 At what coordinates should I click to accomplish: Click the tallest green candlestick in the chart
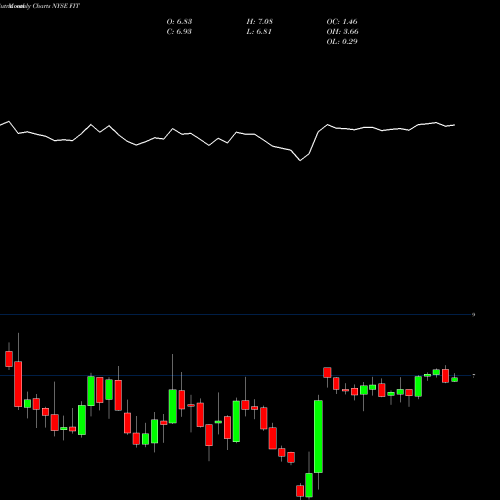point(318,436)
